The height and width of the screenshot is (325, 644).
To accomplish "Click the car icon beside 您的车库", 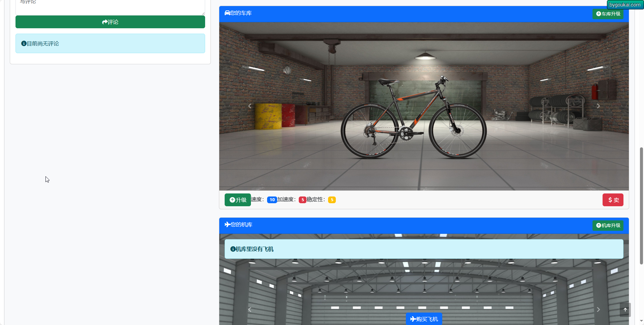I will click(227, 13).
